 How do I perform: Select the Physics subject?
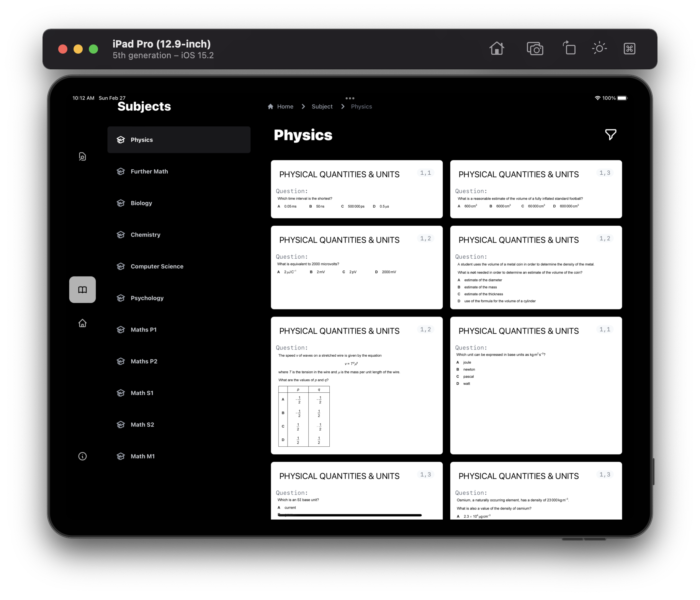tap(179, 140)
